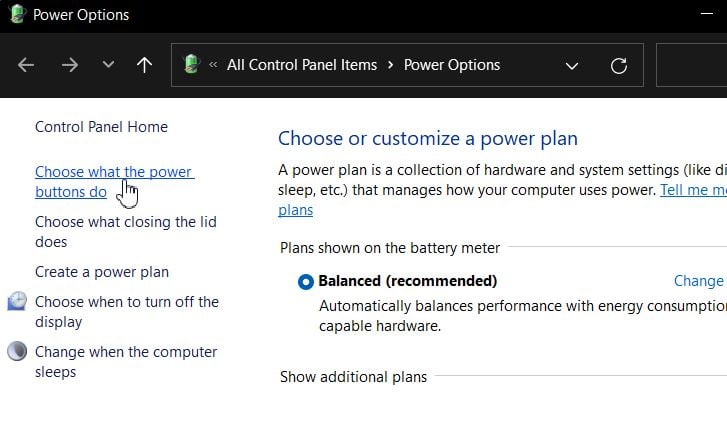
Task: Expand the address bar history dropdown
Action: (572, 66)
